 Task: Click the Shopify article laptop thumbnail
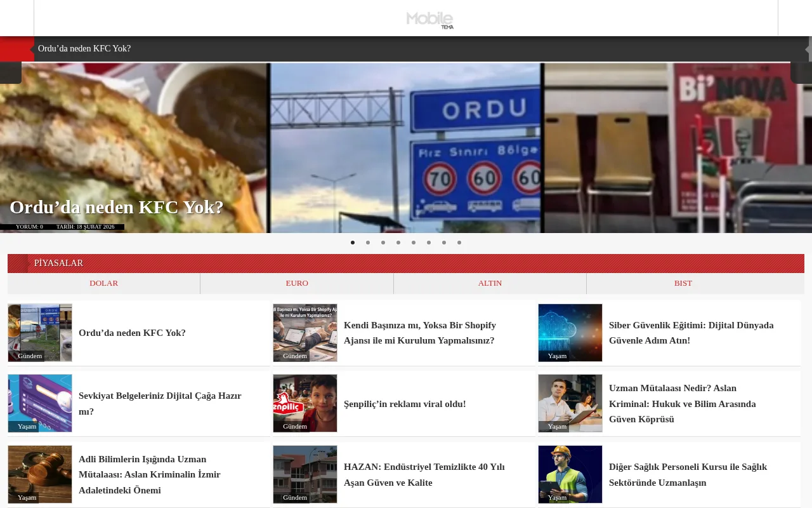(305, 332)
